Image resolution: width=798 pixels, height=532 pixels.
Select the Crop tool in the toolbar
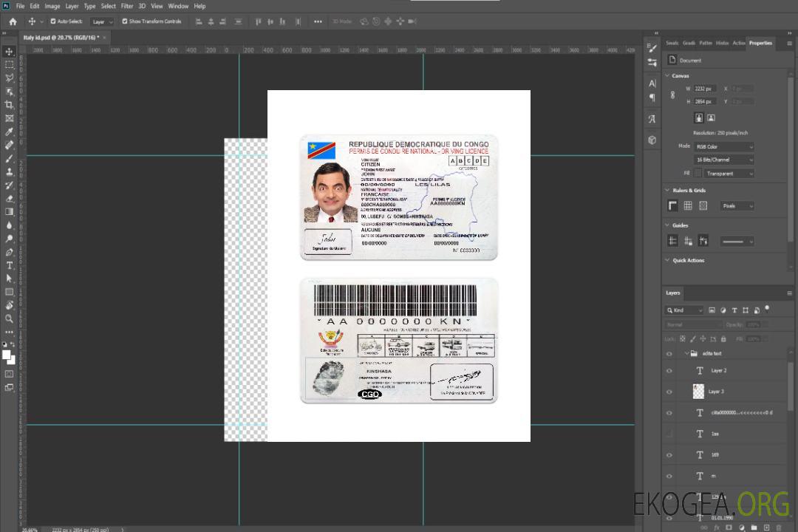[10, 105]
